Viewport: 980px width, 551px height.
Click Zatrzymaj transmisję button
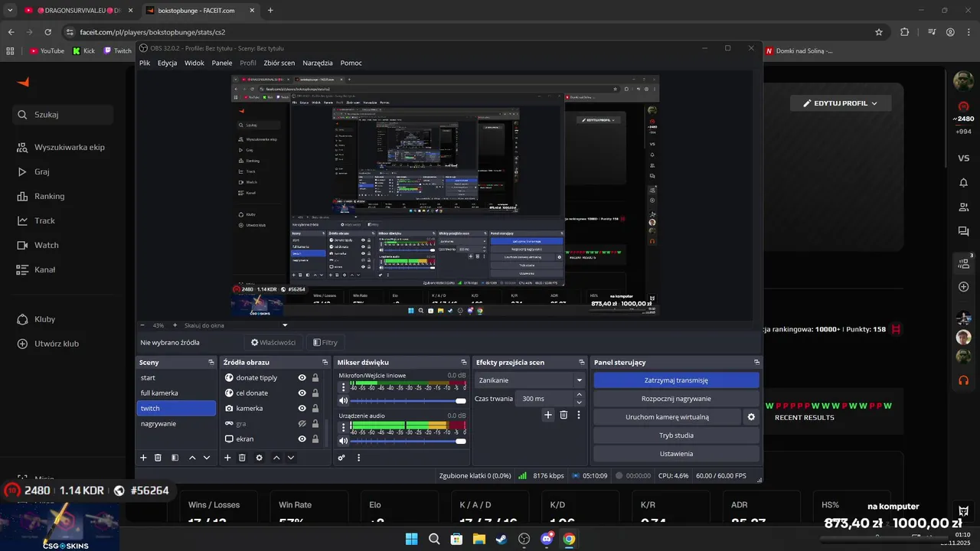676,380
